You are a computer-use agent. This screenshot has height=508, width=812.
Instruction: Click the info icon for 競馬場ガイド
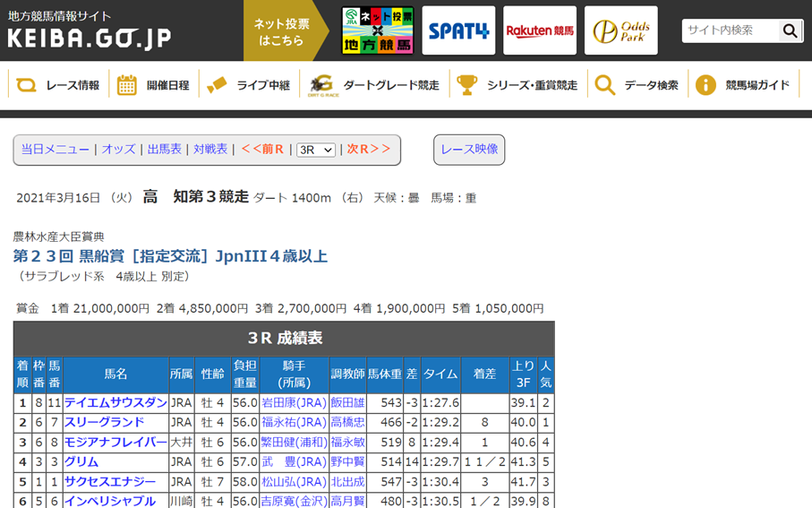point(705,85)
